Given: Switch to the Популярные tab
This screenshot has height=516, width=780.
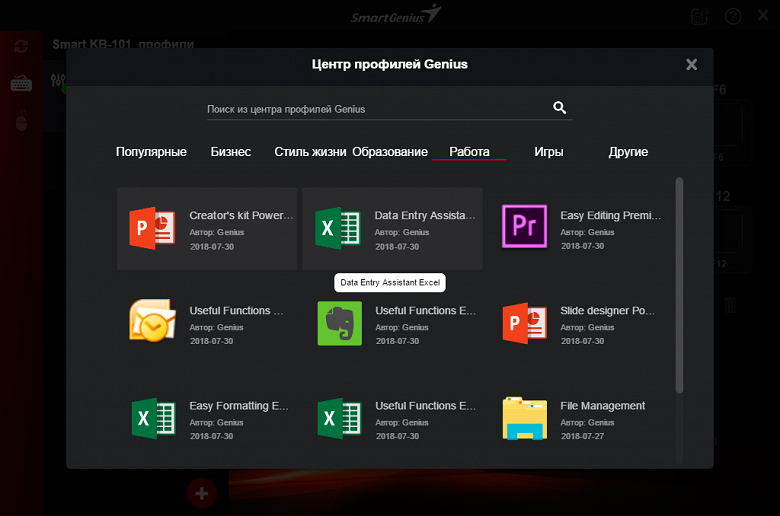Looking at the screenshot, I should coord(151,152).
